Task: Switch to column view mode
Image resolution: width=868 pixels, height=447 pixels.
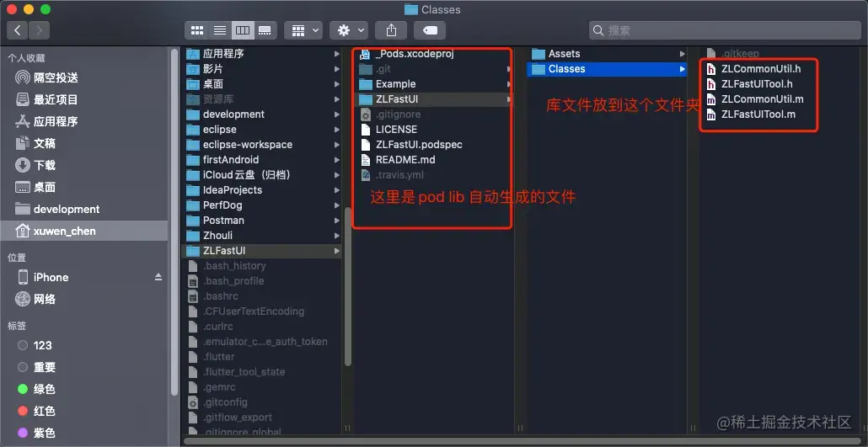Action: tap(243, 29)
